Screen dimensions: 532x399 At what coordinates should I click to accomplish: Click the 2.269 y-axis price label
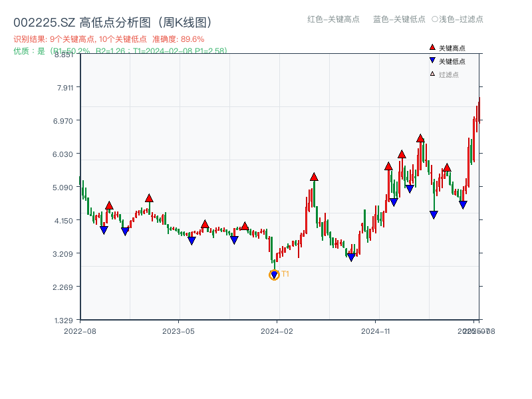click(63, 287)
